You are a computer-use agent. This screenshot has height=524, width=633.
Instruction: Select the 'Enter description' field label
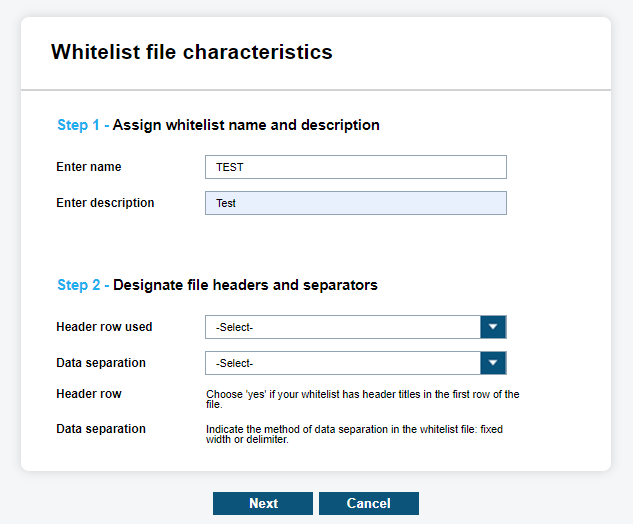pyautogui.click(x=105, y=203)
